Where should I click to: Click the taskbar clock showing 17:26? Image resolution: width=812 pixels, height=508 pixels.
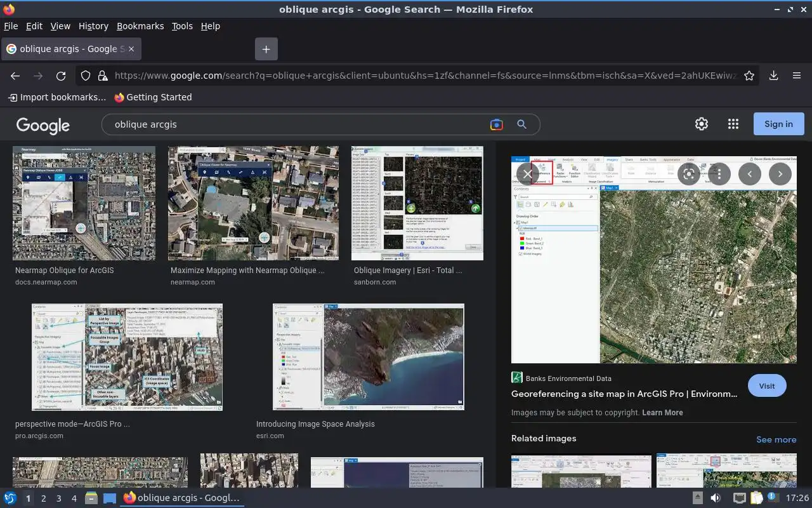[797, 498]
